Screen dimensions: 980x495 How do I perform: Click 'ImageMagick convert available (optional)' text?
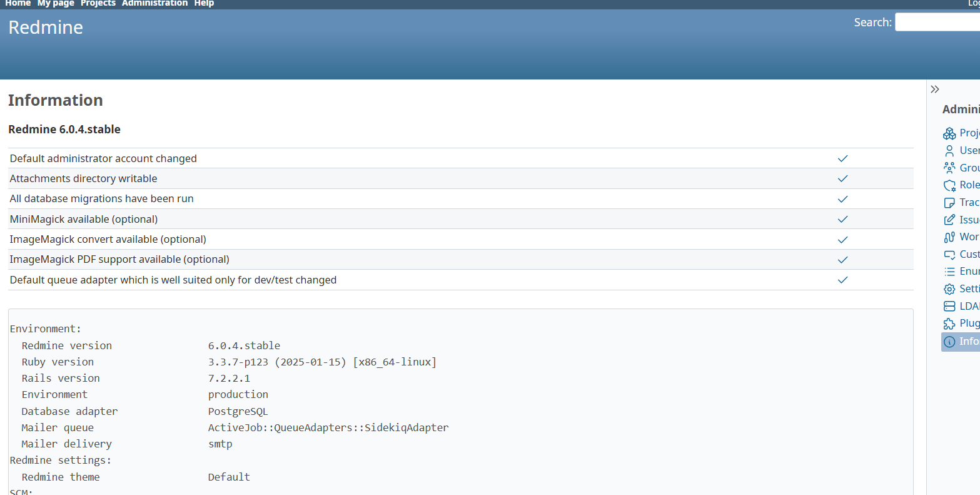[x=108, y=239]
